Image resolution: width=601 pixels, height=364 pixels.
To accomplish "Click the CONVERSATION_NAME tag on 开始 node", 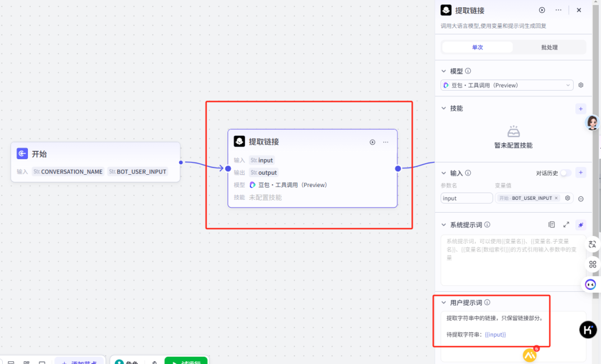I will [x=68, y=171].
